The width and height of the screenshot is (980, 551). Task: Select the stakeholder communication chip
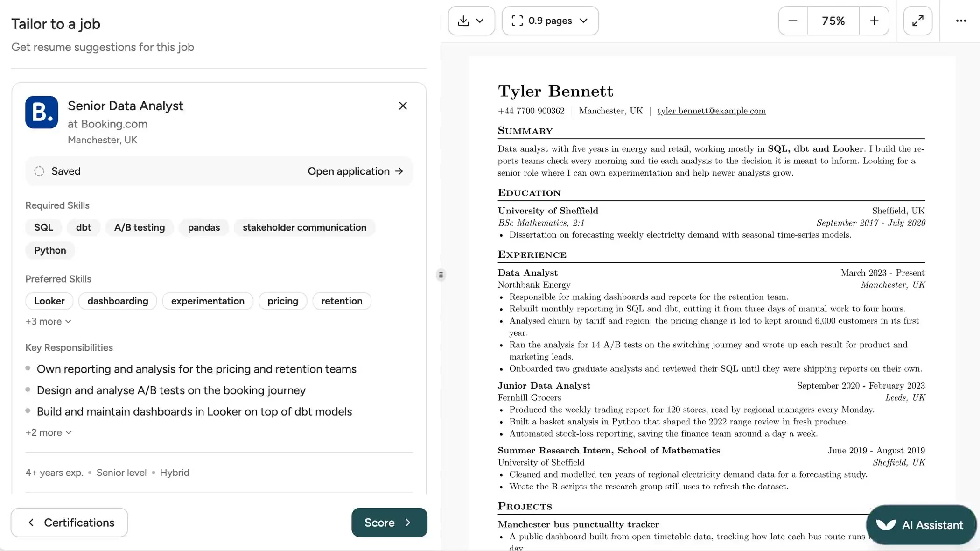pyautogui.click(x=304, y=227)
